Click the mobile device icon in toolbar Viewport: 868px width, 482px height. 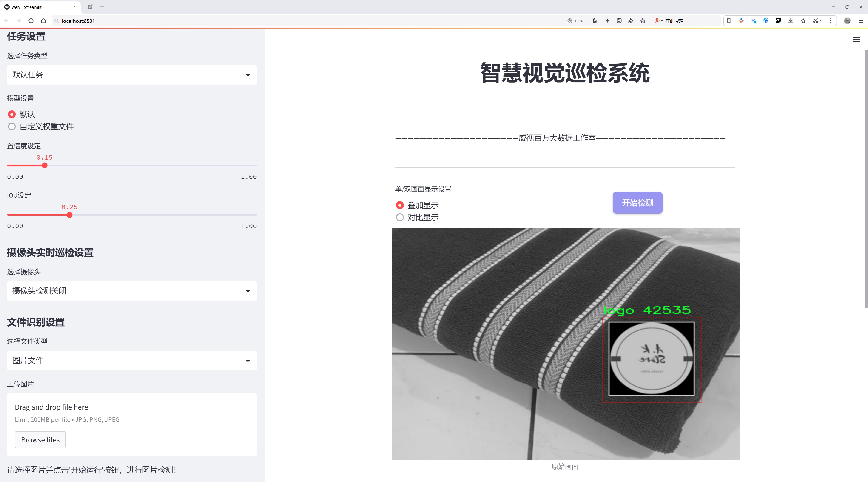[x=729, y=20]
